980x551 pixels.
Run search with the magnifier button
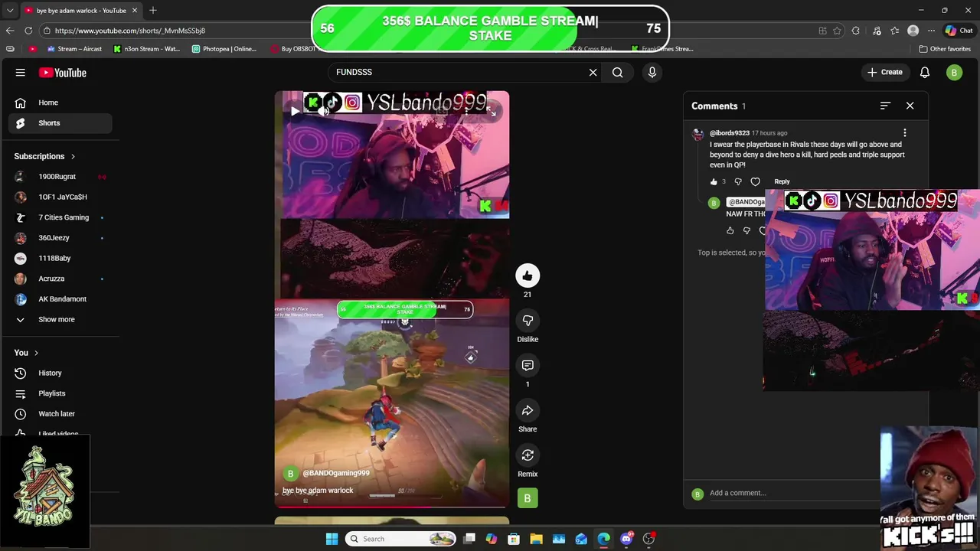pos(617,72)
